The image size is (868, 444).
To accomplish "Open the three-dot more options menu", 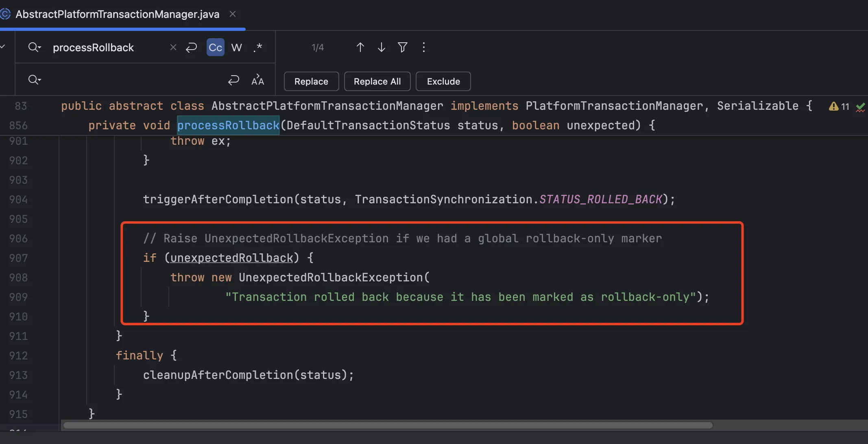I will (x=423, y=48).
